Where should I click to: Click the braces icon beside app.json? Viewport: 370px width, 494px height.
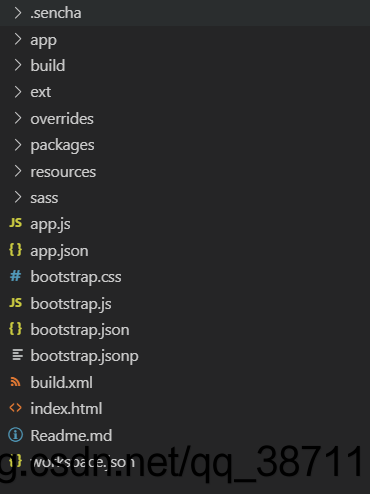click(x=15, y=250)
